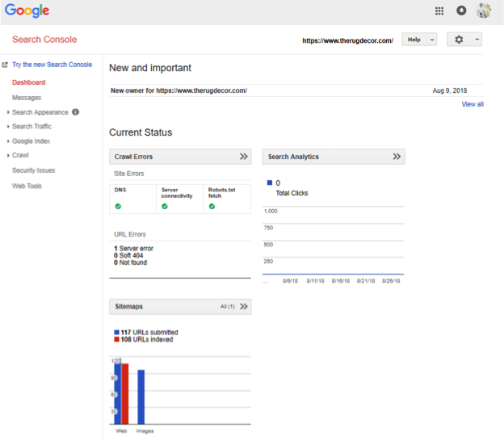This screenshot has width=504, height=441.
Task: Click the DNS green check status icon
Action: (118, 206)
